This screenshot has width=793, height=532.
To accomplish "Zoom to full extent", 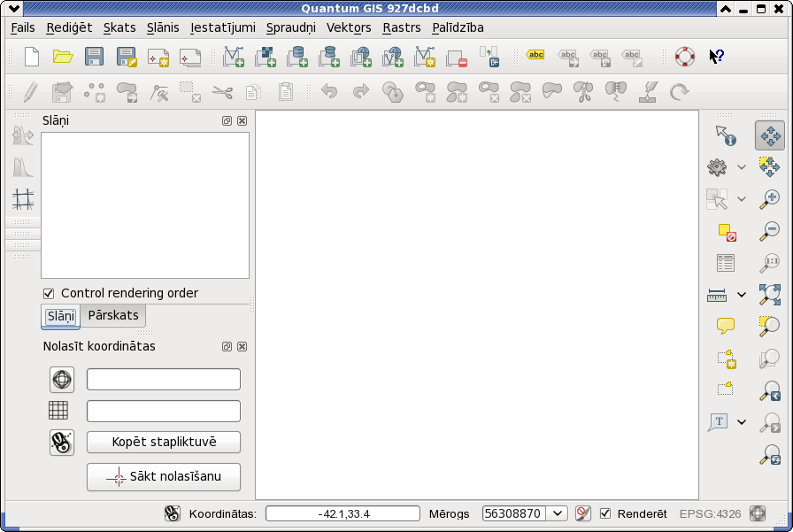I will click(x=769, y=294).
